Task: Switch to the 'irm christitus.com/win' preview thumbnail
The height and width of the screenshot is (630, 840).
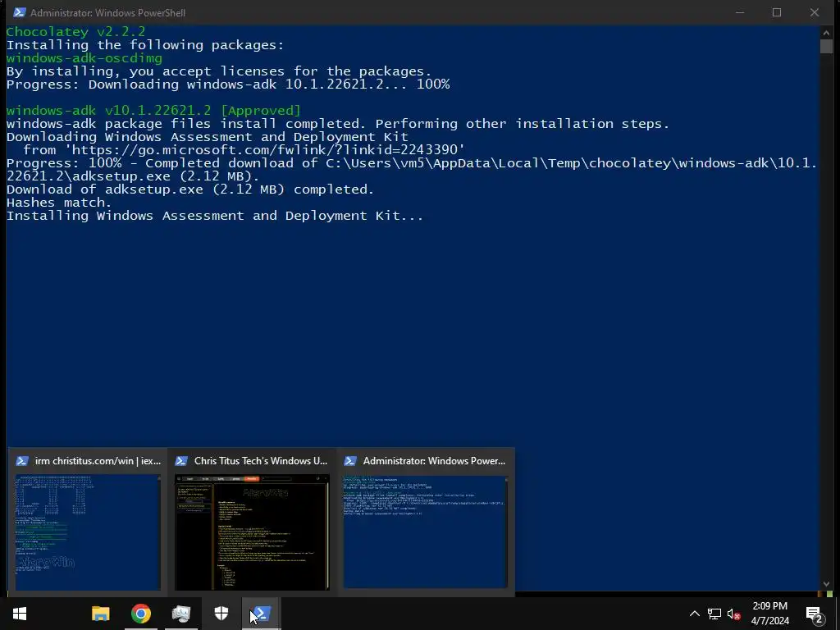Action: (x=88, y=532)
